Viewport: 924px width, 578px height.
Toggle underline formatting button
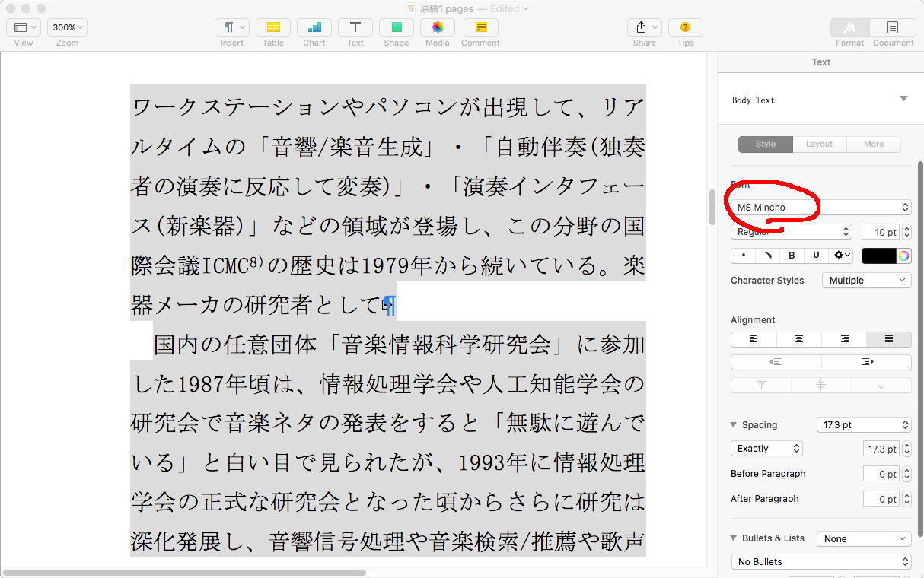[816, 256]
